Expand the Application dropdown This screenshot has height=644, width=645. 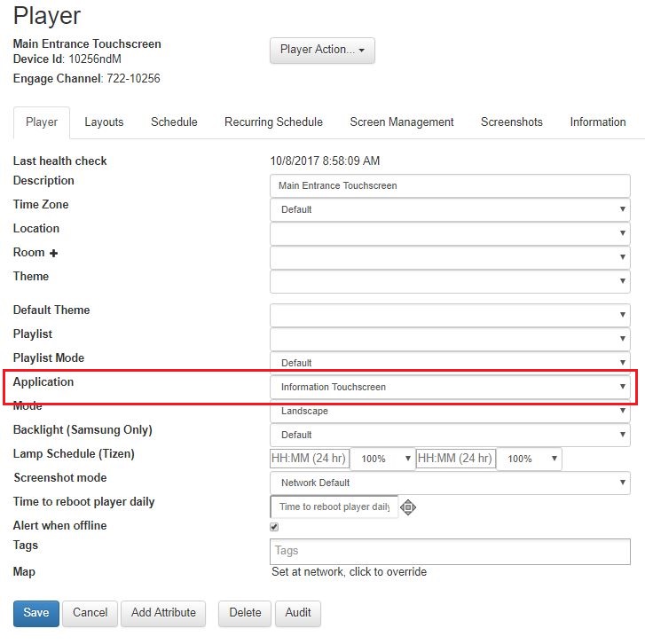(x=450, y=387)
